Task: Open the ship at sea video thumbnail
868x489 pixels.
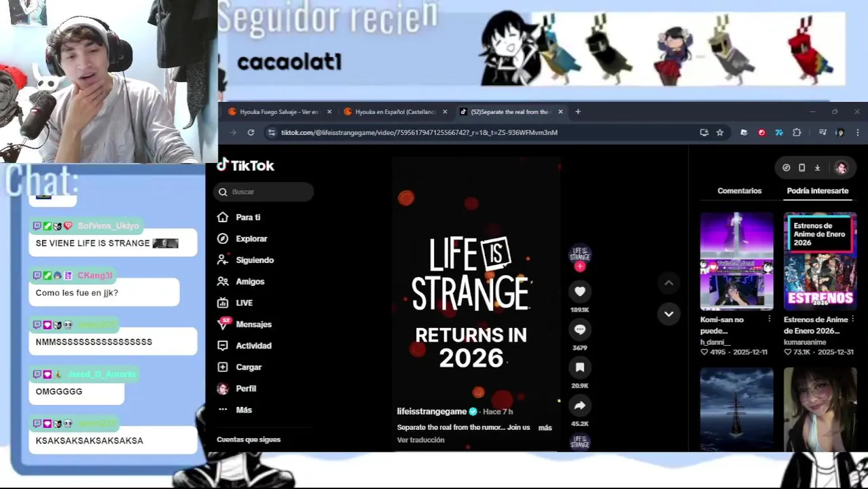Action: [x=737, y=410]
